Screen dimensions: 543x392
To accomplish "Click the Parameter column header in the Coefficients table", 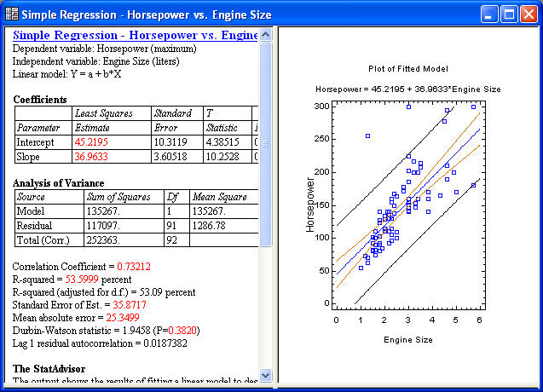I will coord(38,128).
